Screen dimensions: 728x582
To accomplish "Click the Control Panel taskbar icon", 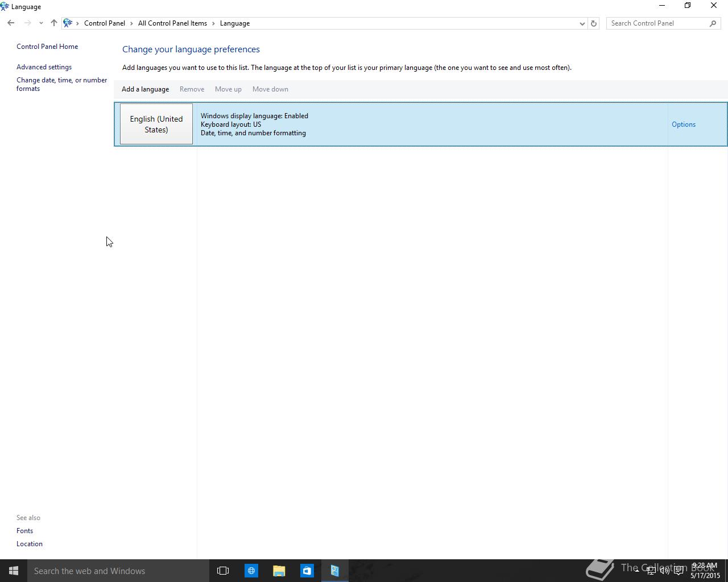I will [x=334, y=571].
